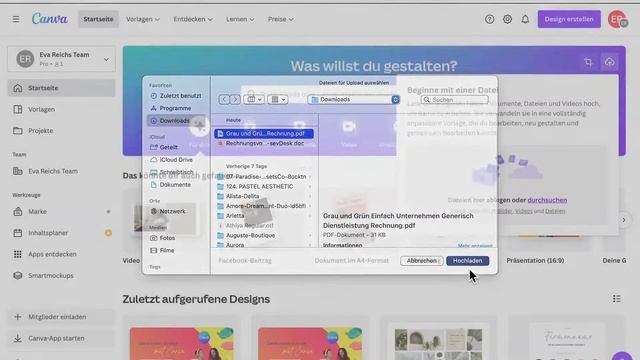The image size is (640, 360).
Task: Click Mehr anzeigen in the file preview
Action: pyautogui.click(x=475, y=246)
